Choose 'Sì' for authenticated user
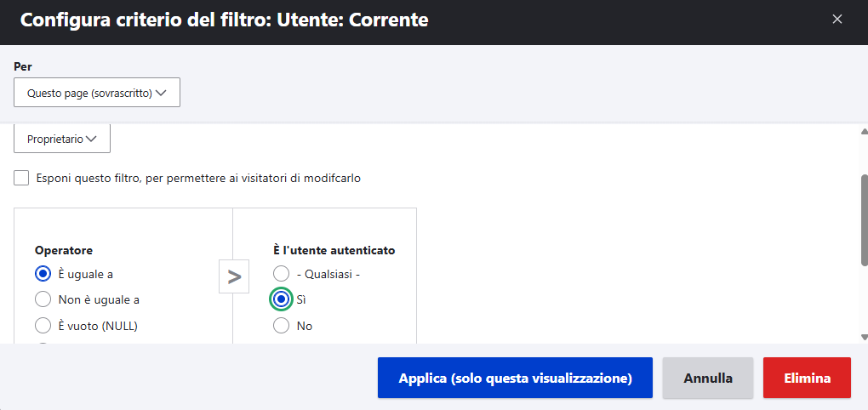The image size is (868, 410). (x=281, y=299)
